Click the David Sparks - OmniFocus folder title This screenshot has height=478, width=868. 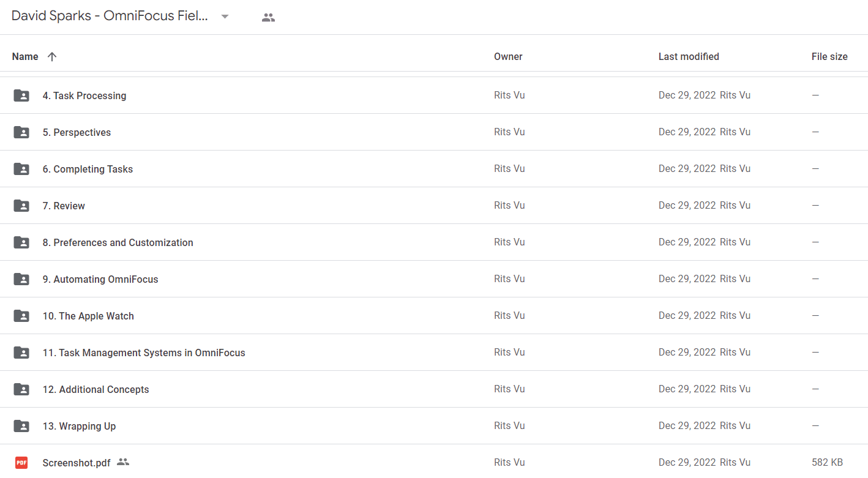click(110, 17)
